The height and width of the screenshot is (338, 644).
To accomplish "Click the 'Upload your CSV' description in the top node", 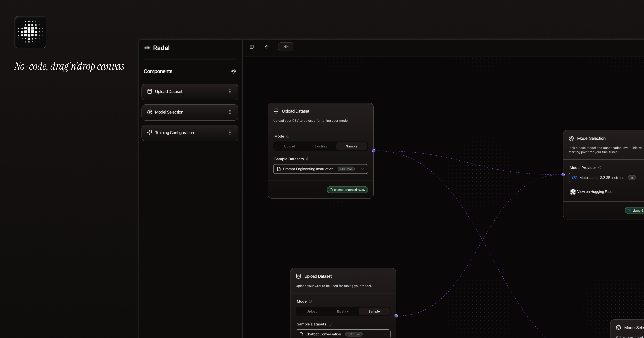I will click(x=311, y=121).
